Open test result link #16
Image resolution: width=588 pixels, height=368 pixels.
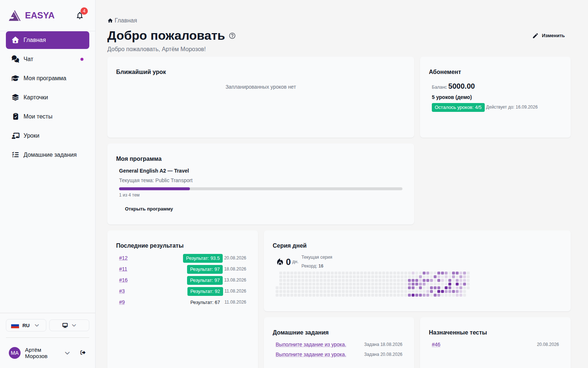[x=123, y=280]
